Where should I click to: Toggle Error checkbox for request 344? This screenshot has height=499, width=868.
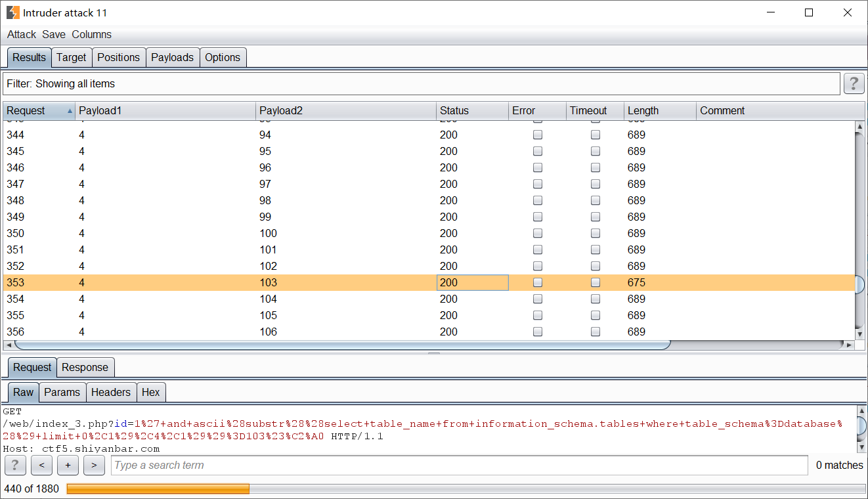[538, 135]
